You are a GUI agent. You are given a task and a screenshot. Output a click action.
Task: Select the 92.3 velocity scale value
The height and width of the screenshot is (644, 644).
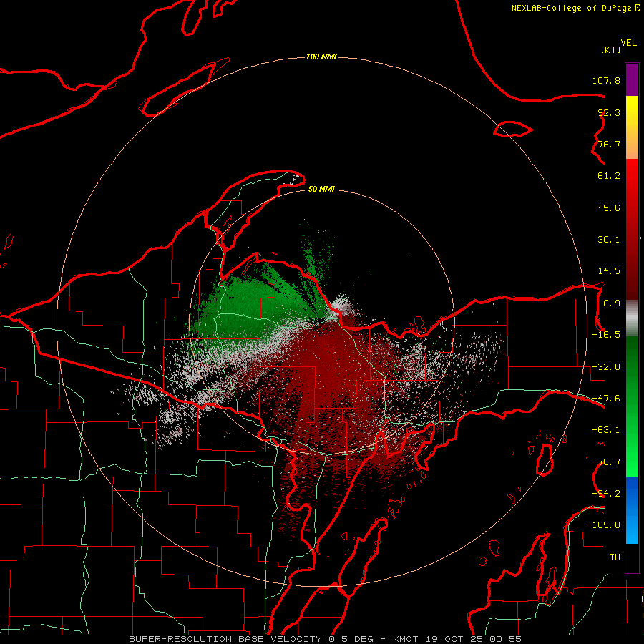click(x=609, y=112)
